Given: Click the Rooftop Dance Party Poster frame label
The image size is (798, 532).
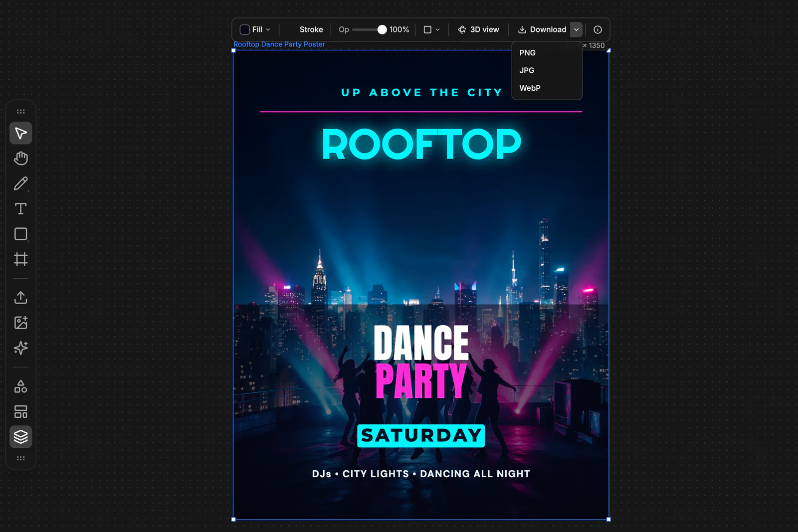Looking at the screenshot, I should (279, 44).
